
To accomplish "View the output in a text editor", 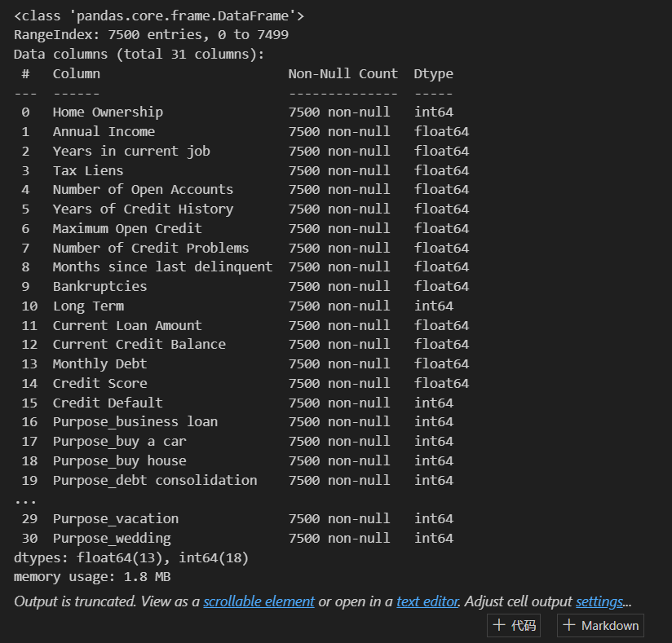I will coord(427,601).
